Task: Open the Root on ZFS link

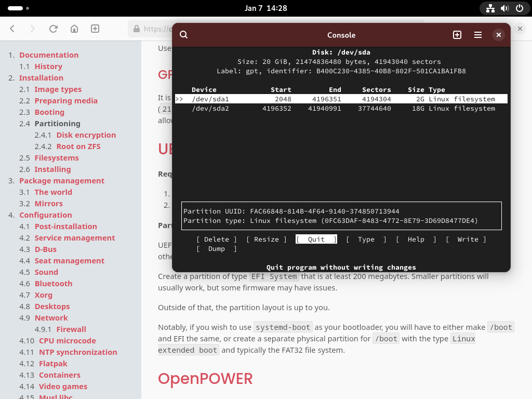Action: (78, 147)
